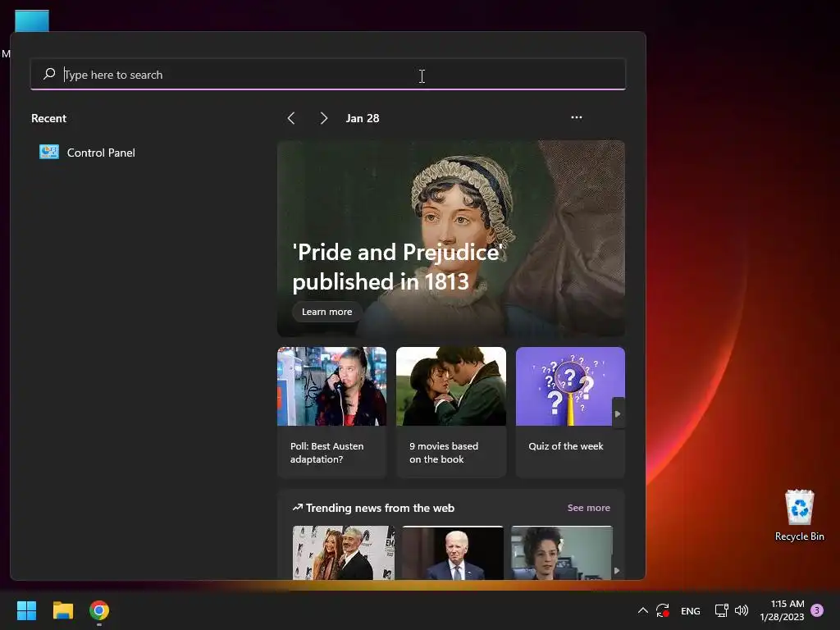Go to next day arrow
The width and height of the screenshot is (840, 630).
[323, 118]
